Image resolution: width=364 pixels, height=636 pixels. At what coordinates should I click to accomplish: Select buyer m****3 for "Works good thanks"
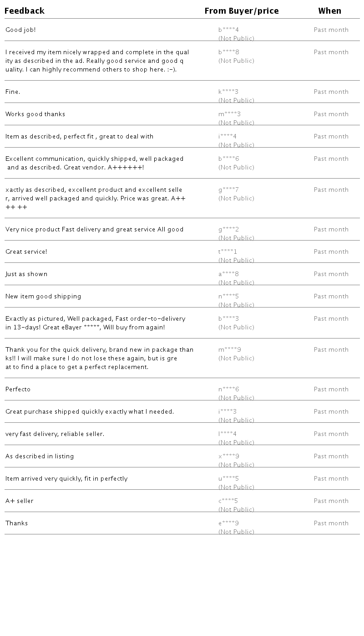coord(229,114)
